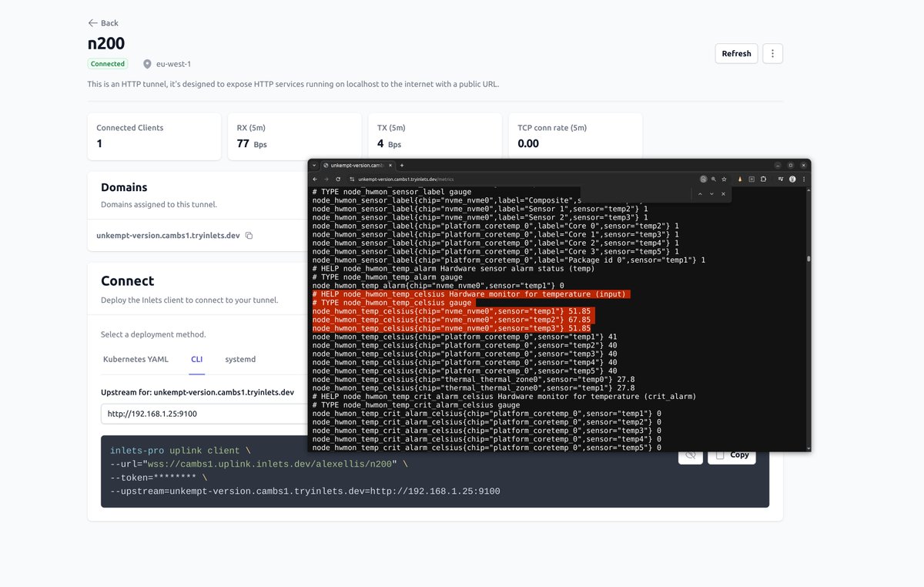Click the browser forward arrow
Image resolution: width=924 pixels, height=587 pixels.
tap(326, 179)
